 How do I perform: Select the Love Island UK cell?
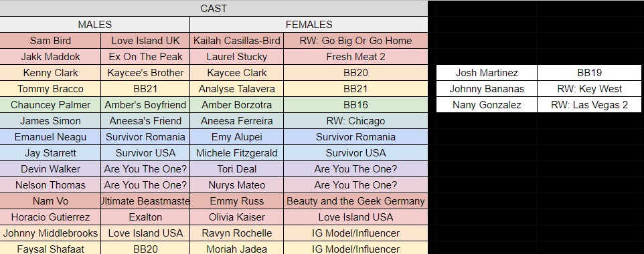point(145,41)
